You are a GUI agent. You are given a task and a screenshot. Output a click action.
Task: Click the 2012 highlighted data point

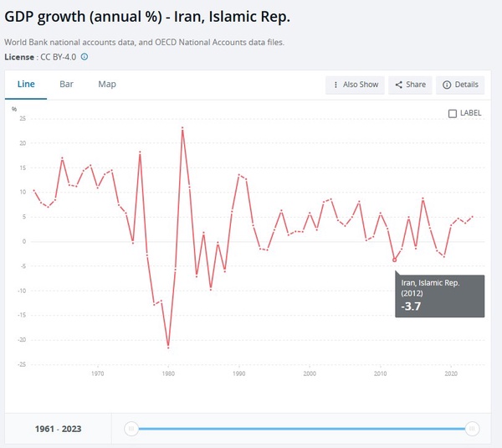point(394,260)
